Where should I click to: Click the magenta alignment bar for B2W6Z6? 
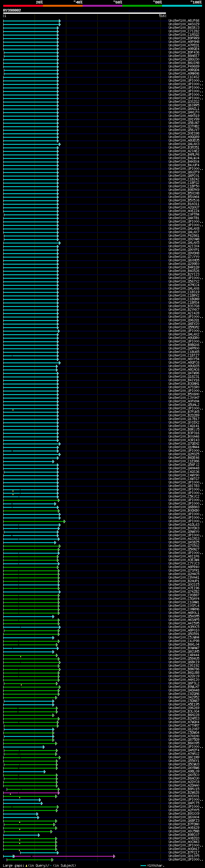(31, 792)
